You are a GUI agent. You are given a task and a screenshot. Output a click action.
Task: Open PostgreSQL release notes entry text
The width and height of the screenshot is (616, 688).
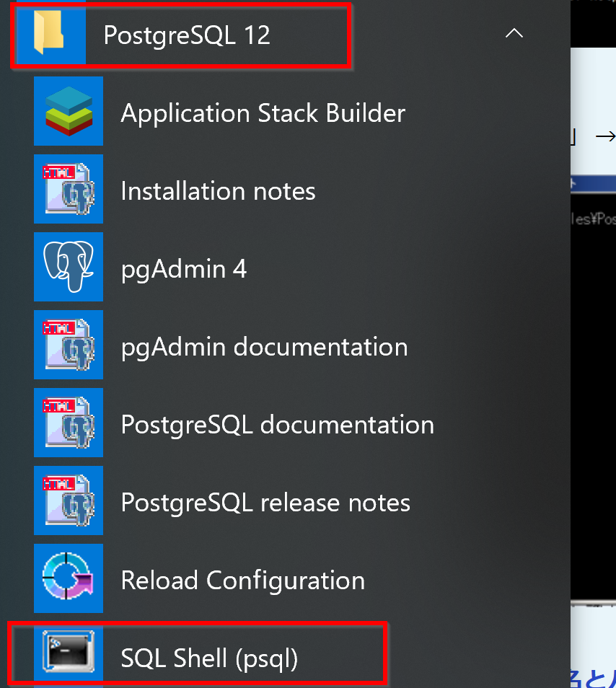click(x=265, y=503)
